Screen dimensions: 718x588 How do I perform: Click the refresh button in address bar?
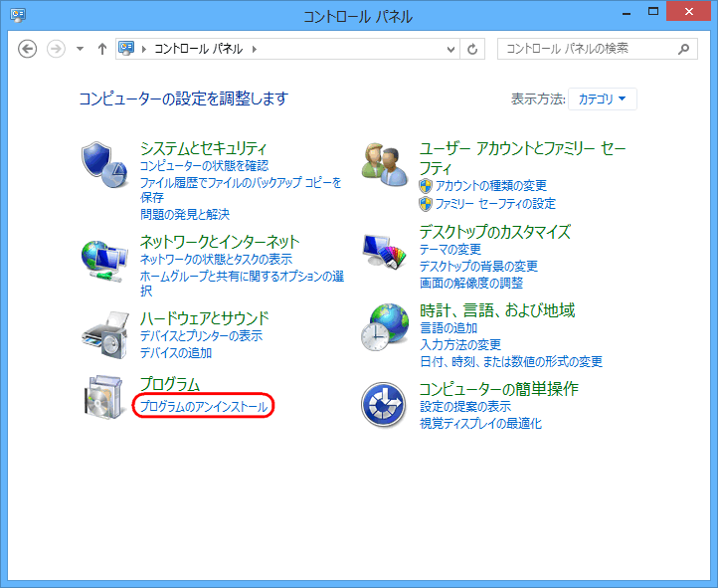(472, 49)
